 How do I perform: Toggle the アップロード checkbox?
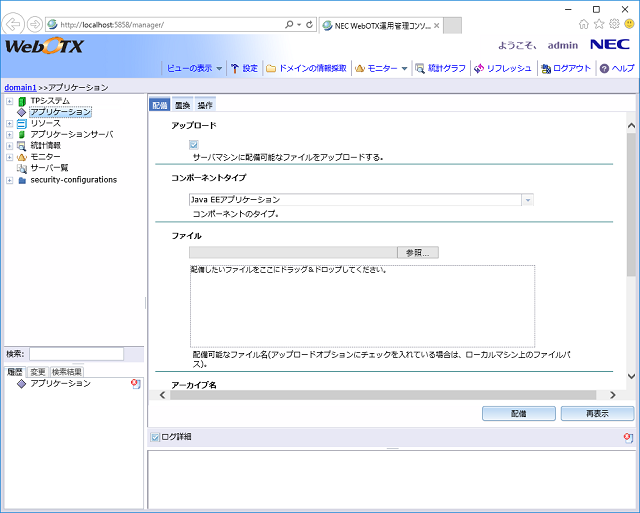tap(194, 145)
